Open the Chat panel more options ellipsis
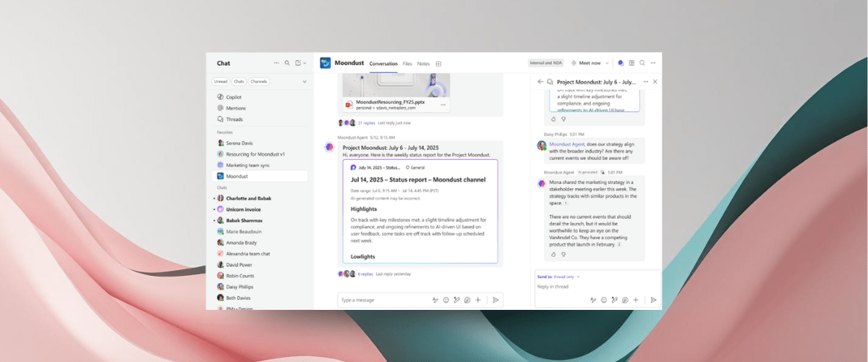868x362 pixels. click(276, 63)
